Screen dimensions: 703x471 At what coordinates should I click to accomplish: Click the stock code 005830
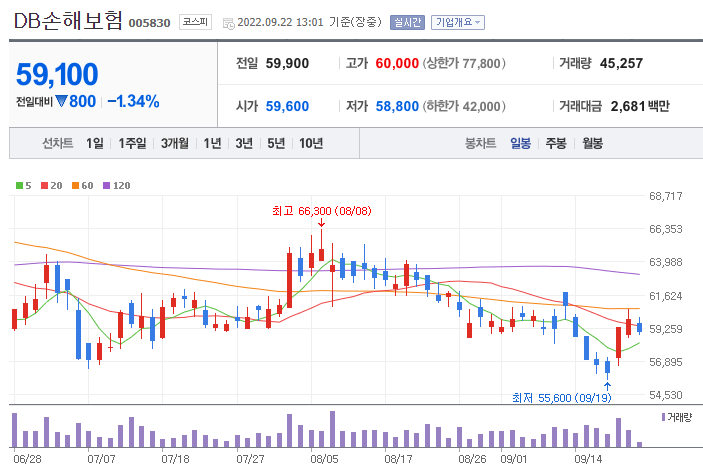coord(149,23)
